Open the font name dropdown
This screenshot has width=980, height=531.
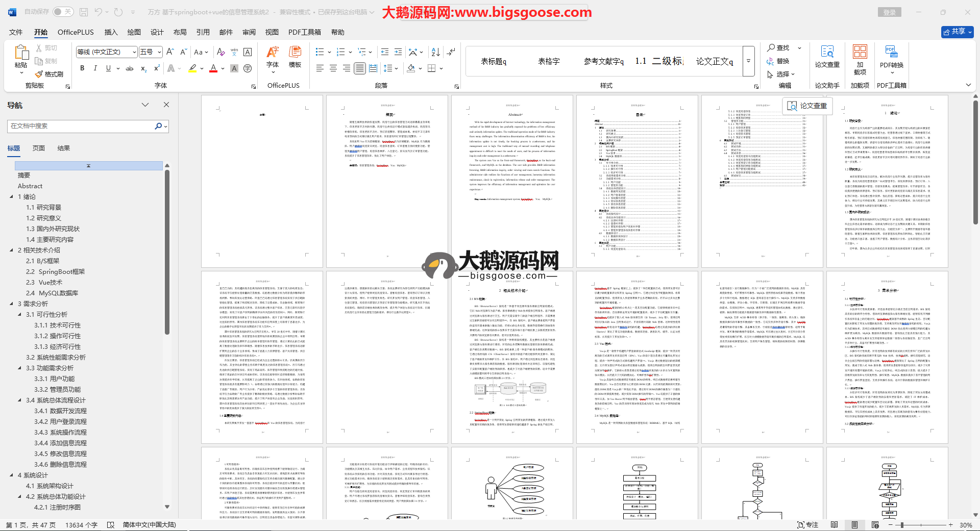(134, 52)
